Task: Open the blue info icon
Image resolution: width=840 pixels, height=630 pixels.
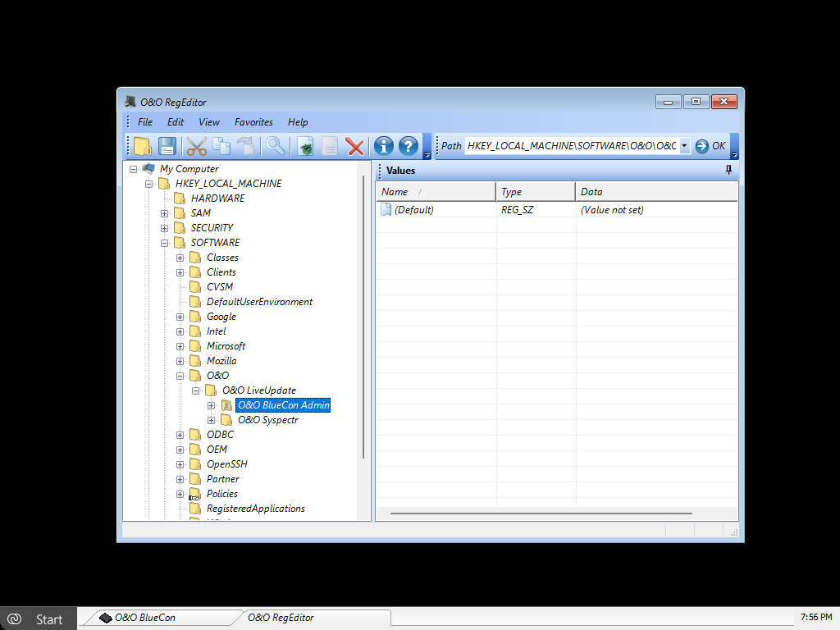Action: point(383,147)
